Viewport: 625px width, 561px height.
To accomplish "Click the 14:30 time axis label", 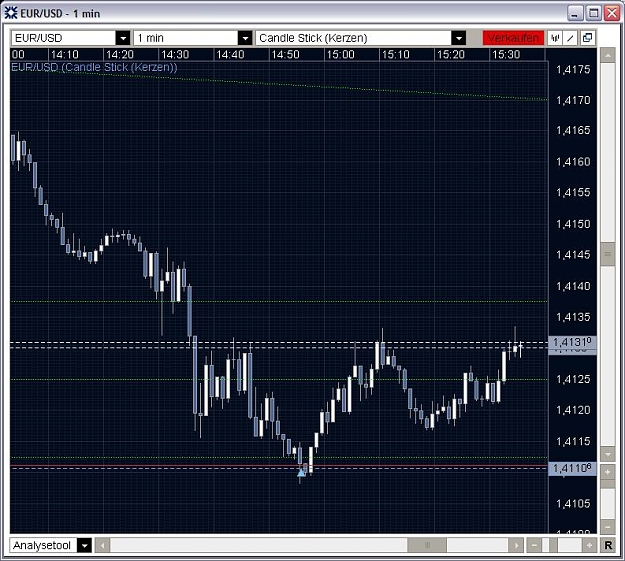I will point(175,55).
